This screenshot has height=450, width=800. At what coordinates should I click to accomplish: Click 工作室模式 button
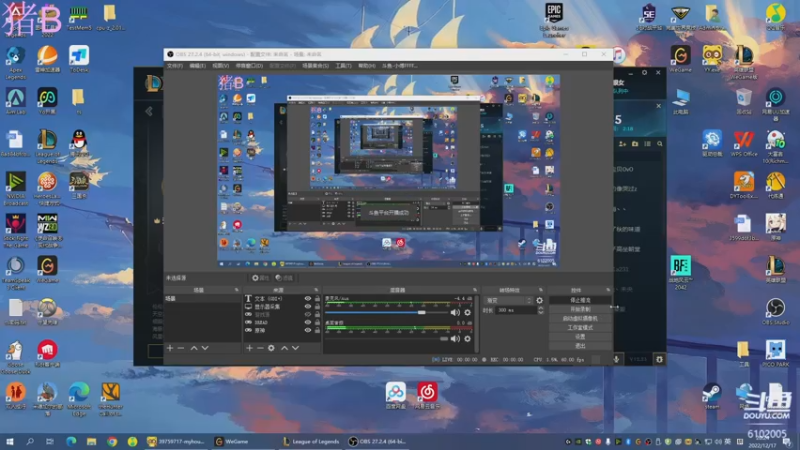point(581,328)
